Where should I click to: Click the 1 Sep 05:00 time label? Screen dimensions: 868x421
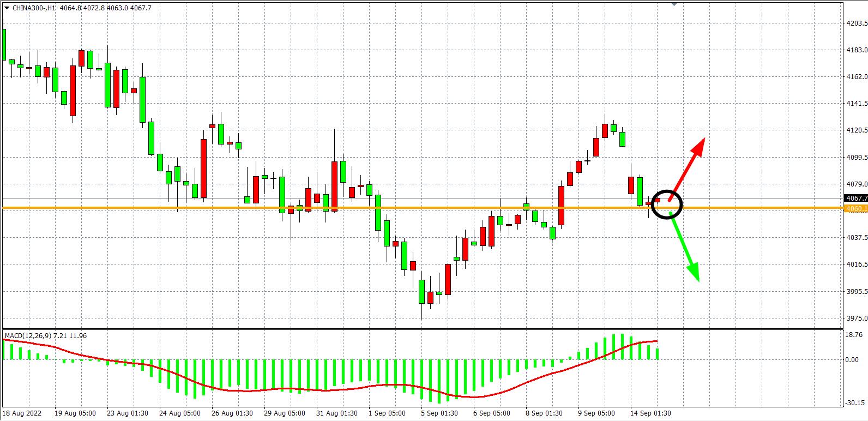click(388, 413)
